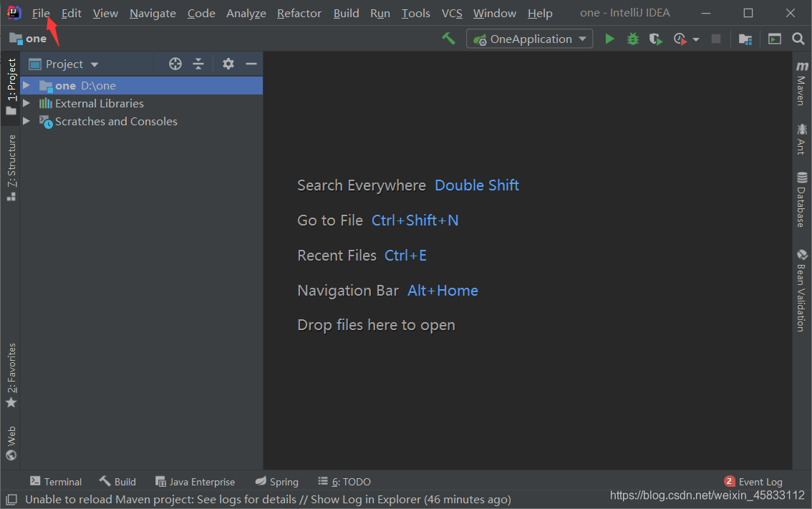Screen dimensions: 812x509
Task: Open the Bean Validation tool window
Action: (802, 291)
